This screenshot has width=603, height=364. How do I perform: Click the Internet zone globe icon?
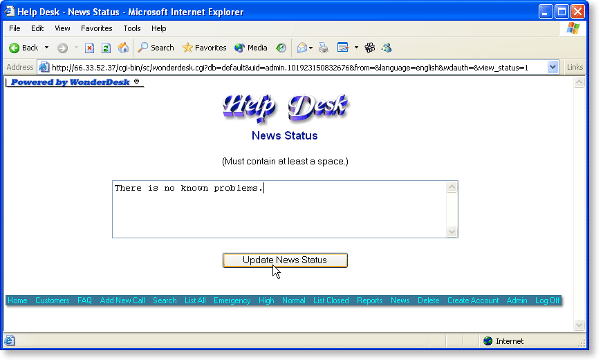coord(488,341)
